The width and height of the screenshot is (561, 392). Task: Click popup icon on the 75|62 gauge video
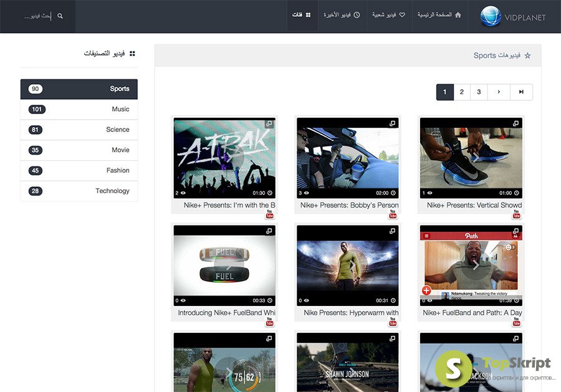[x=269, y=338]
